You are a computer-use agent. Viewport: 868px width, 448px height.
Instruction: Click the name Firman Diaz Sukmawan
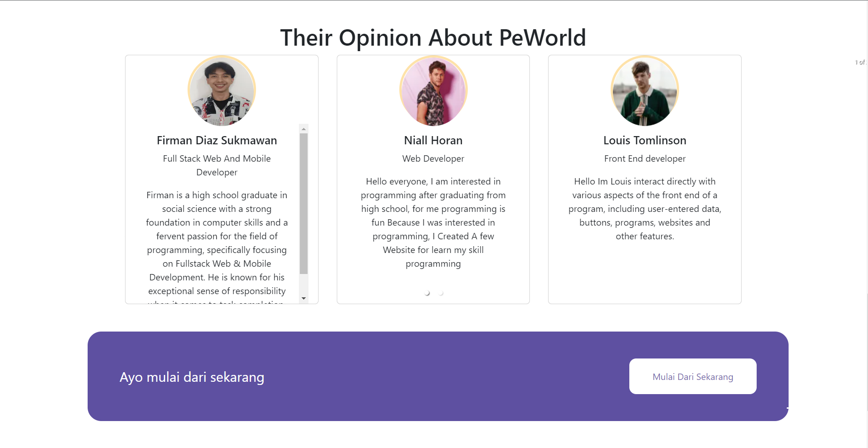click(217, 140)
